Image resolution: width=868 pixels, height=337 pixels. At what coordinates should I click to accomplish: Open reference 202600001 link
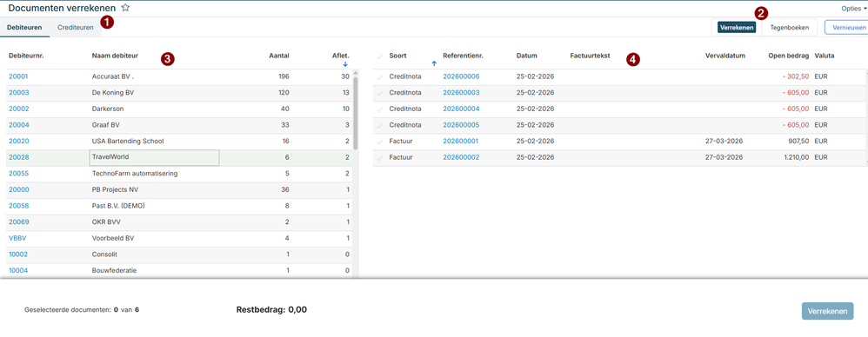tap(461, 142)
